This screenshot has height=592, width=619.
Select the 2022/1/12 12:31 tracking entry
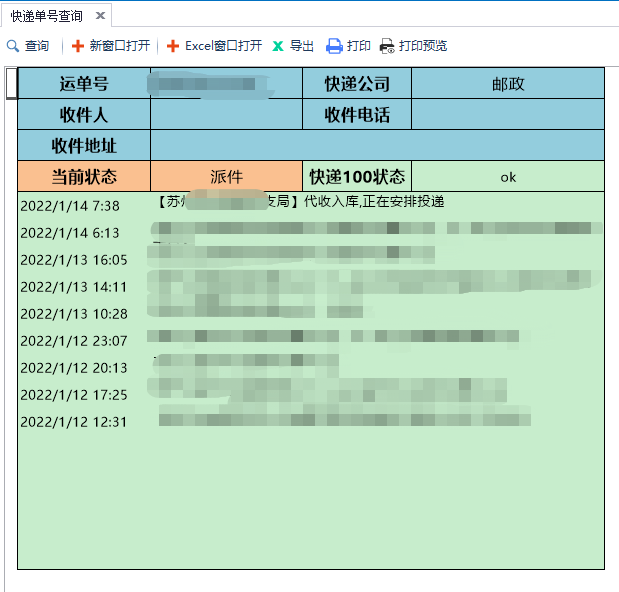tap(74, 422)
